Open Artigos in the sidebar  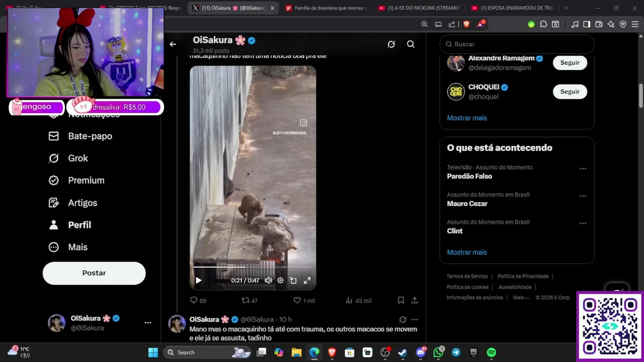tap(73, 203)
